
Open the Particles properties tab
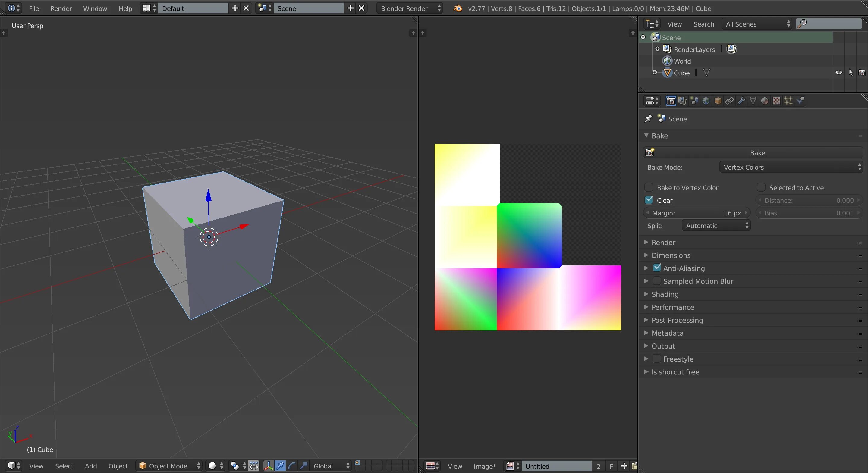click(788, 101)
